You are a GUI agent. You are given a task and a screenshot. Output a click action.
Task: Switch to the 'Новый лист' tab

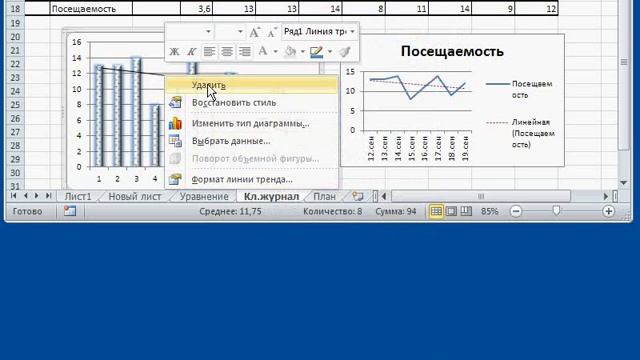click(135, 196)
